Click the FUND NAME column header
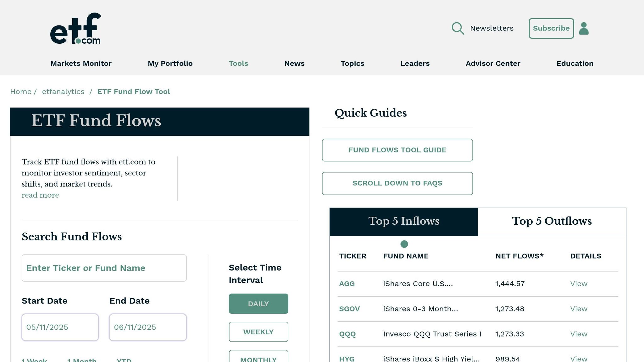 (406, 256)
